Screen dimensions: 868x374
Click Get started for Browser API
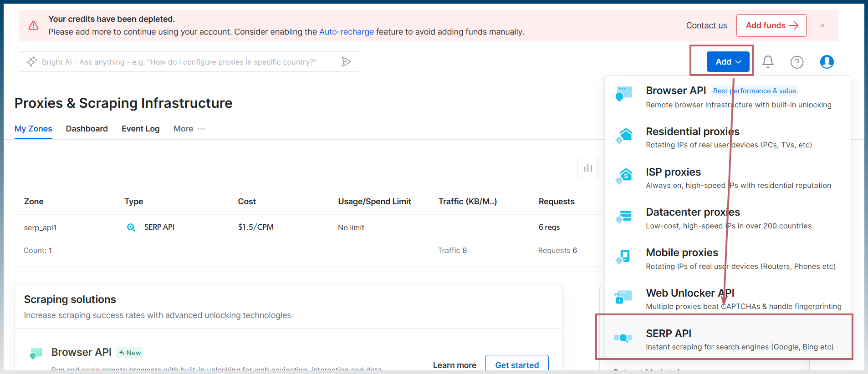point(517,364)
